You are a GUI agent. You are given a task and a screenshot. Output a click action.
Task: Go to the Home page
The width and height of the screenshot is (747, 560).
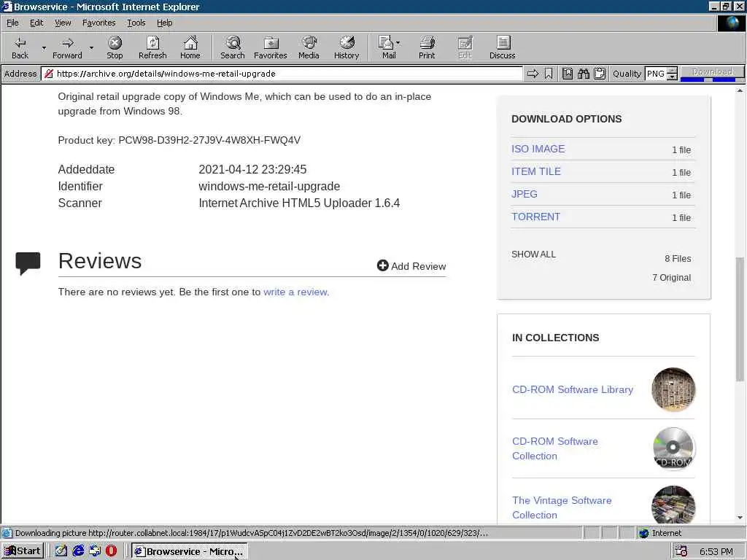click(190, 47)
